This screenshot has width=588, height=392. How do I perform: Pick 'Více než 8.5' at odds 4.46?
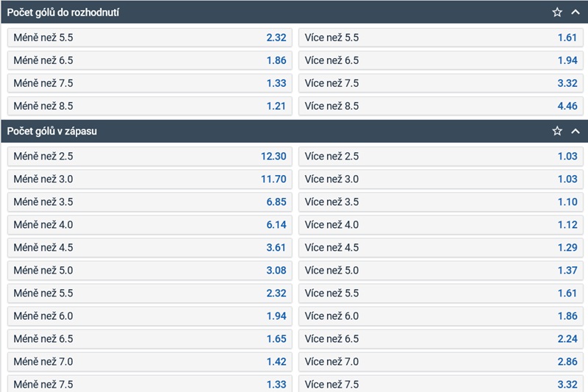coord(441,106)
